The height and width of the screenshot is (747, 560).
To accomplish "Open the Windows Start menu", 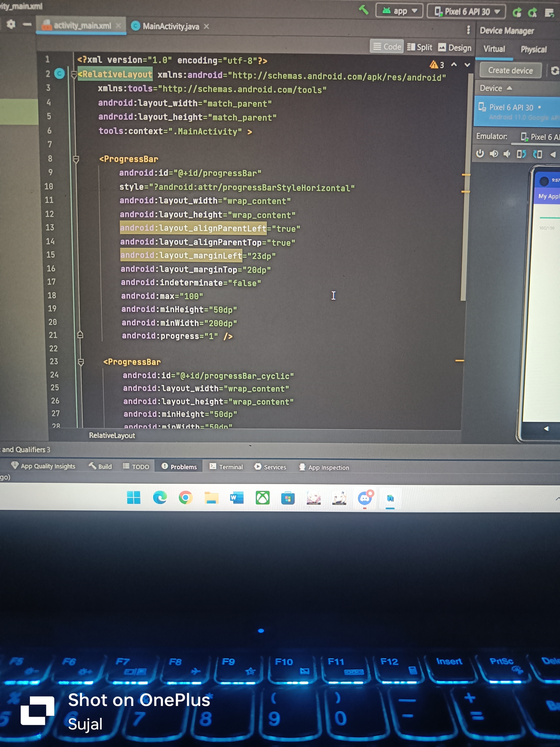I will click(134, 498).
